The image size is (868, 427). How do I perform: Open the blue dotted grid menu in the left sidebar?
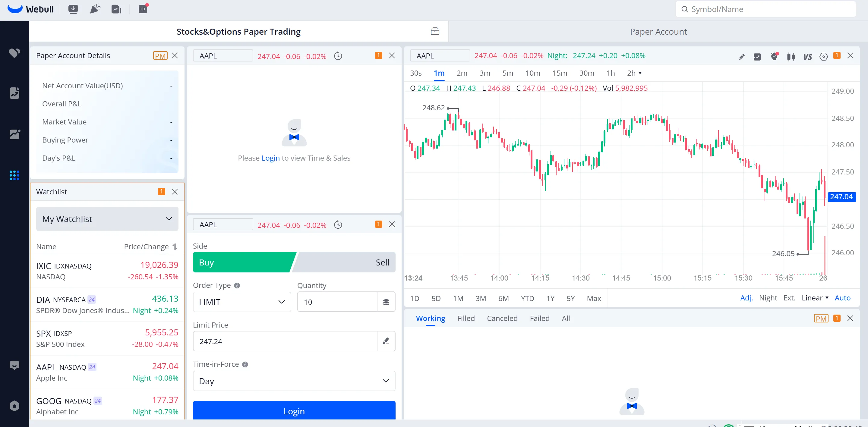pos(14,175)
